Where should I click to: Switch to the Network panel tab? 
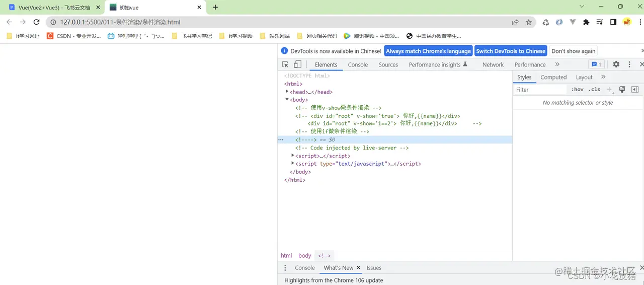pyautogui.click(x=493, y=64)
